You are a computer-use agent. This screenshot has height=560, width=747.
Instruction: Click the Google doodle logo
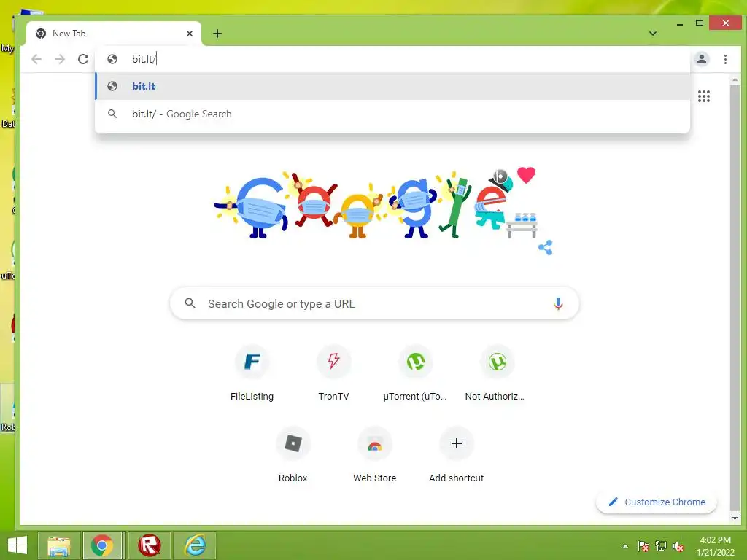[x=376, y=204]
